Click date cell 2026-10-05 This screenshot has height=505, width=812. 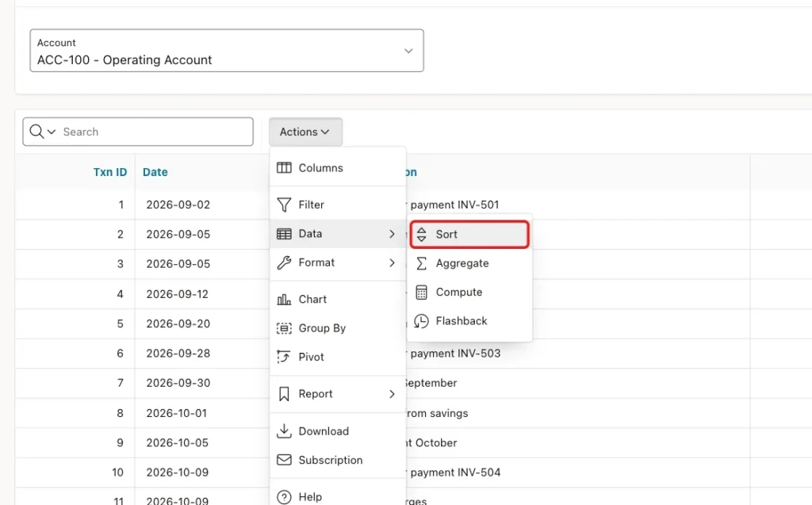(x=177, y=443)
